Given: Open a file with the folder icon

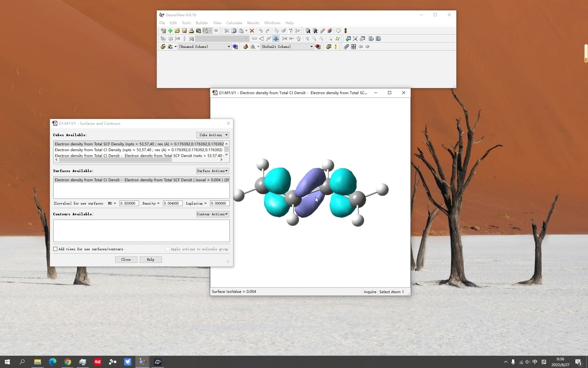Looking at the screenshot, I should tap(177, 31).
